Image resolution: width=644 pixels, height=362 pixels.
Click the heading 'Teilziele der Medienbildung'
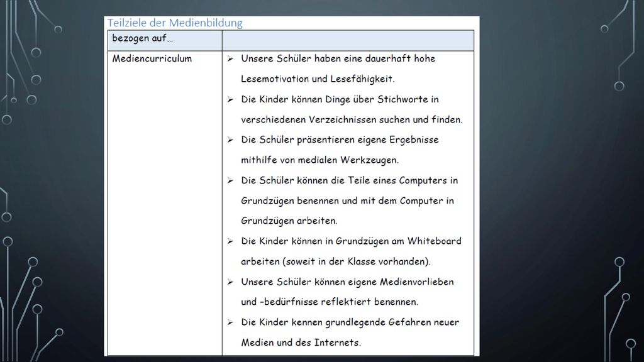175,23
